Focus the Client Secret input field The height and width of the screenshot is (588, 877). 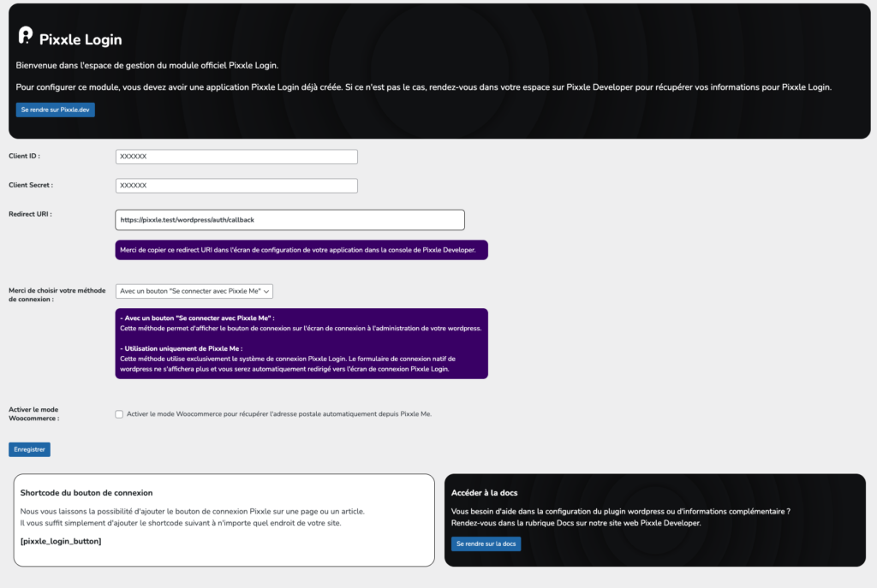coord(236,186)
